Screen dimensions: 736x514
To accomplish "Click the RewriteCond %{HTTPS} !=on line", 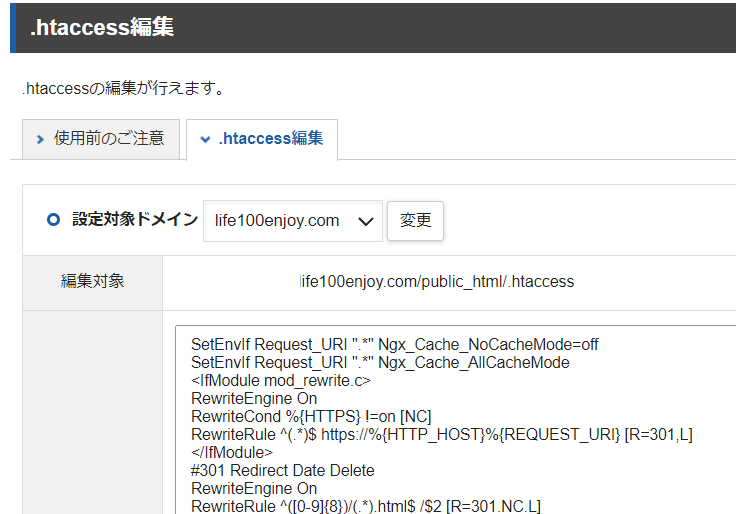I will click(x=311, y=416).
